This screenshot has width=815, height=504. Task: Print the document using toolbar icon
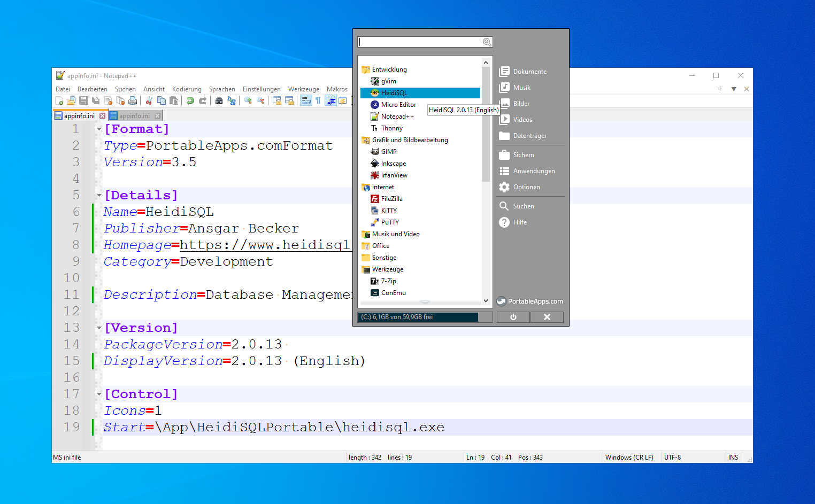coord(133,100)
